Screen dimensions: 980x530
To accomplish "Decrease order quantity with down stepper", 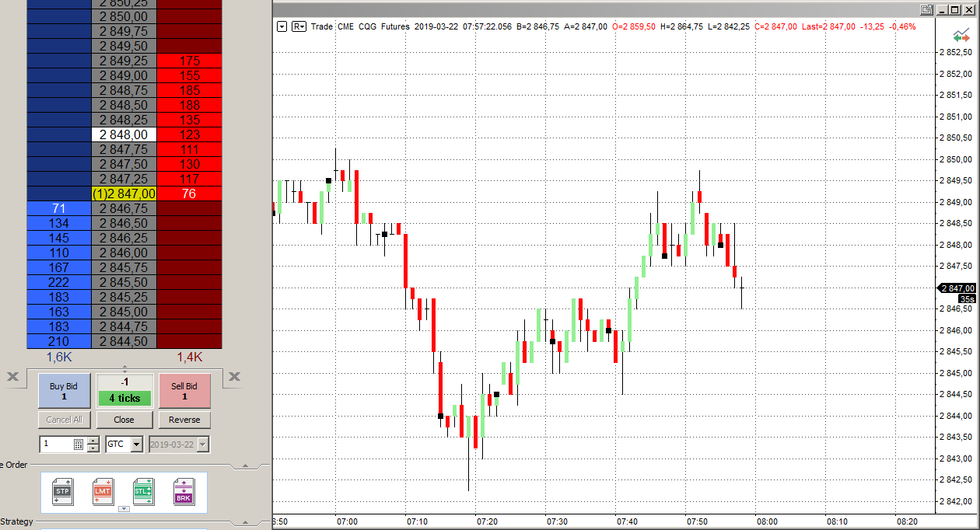I will click(93, 448).
